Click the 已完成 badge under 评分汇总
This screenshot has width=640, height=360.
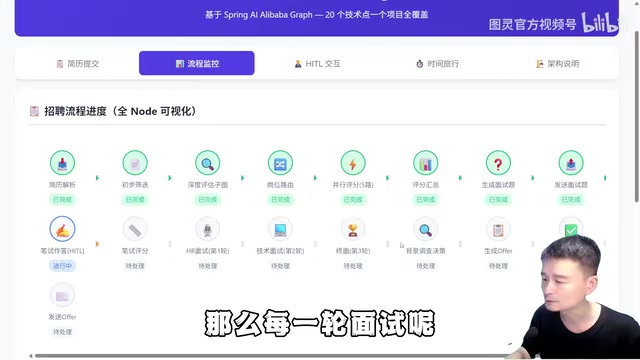tap(426, 200)
